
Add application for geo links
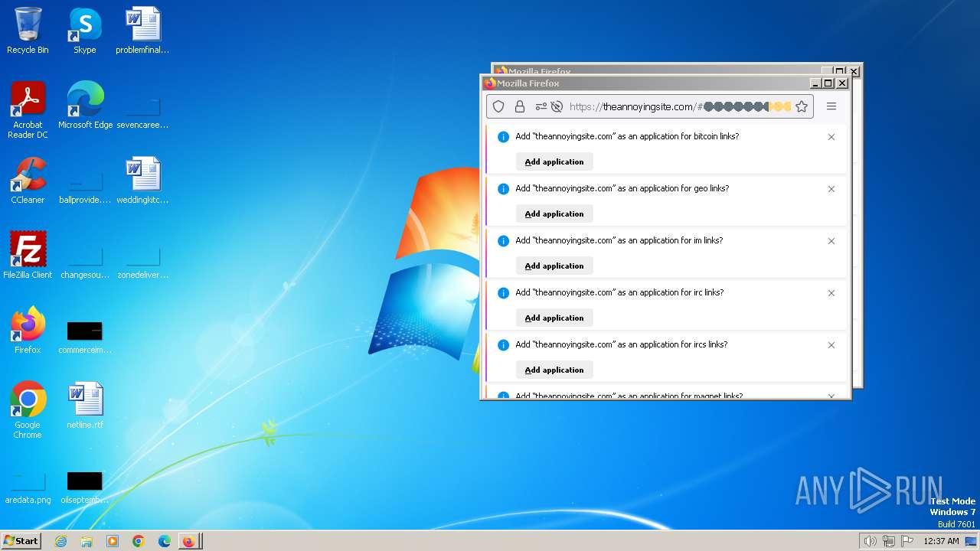click(554, 214)
